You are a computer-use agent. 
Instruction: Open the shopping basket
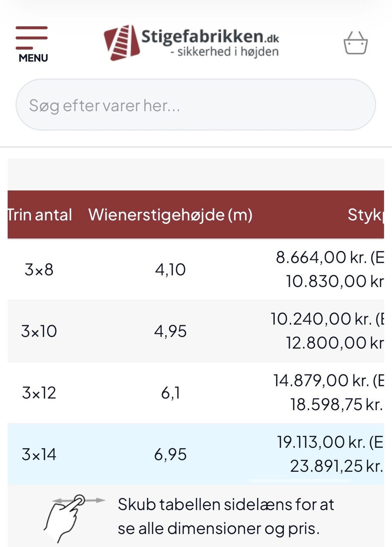pyautogui.click(x=355, y=43)
